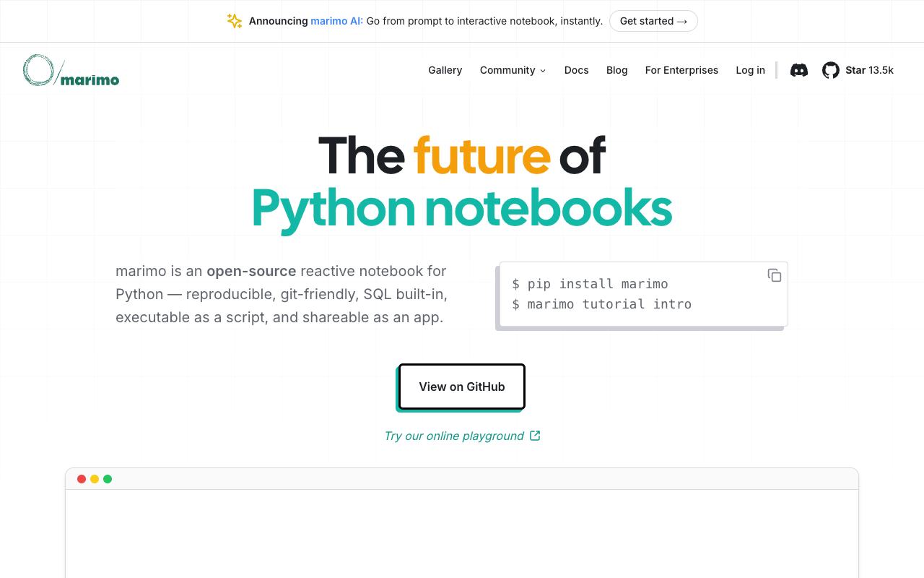
Task: Click the sparkle icon in the announcement banner
Action: (235, 21)
